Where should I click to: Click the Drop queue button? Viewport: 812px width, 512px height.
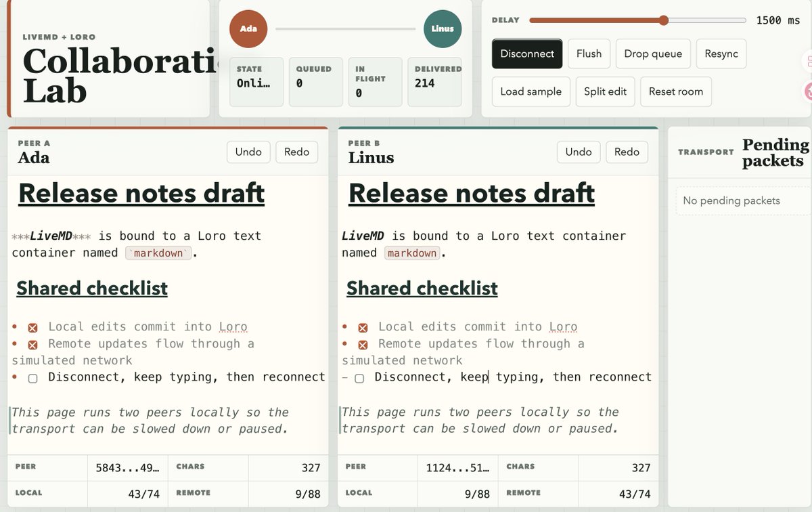(653, 54)
